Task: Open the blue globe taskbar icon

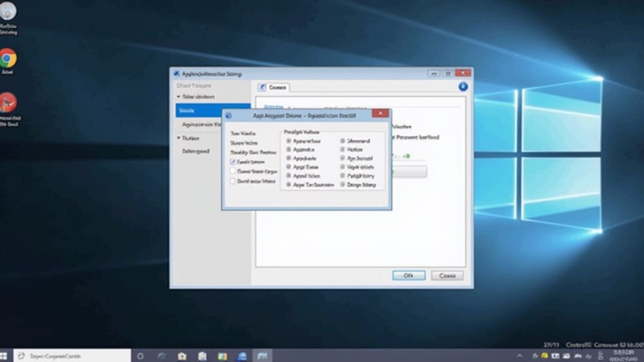Action: tap(242, 356)
